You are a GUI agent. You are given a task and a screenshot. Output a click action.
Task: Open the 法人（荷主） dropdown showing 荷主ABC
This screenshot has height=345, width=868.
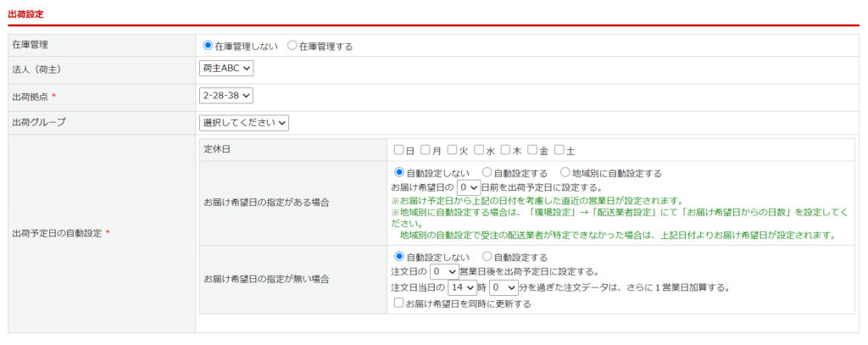pyautogui.click(x=226, y=68)
